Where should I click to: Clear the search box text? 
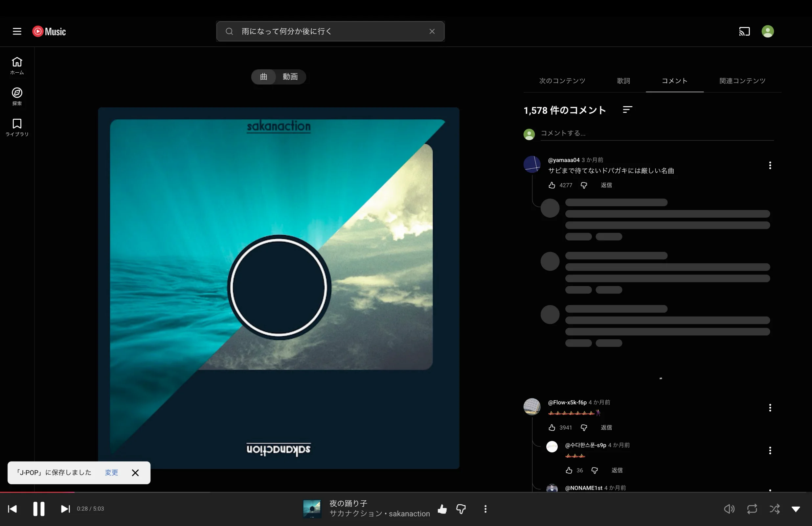[432, 32]
